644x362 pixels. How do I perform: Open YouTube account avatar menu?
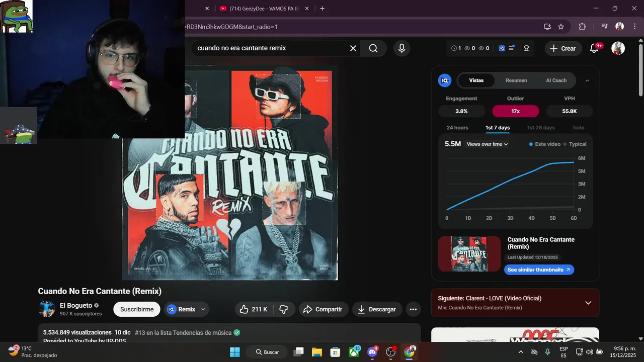tap(618, 48)
